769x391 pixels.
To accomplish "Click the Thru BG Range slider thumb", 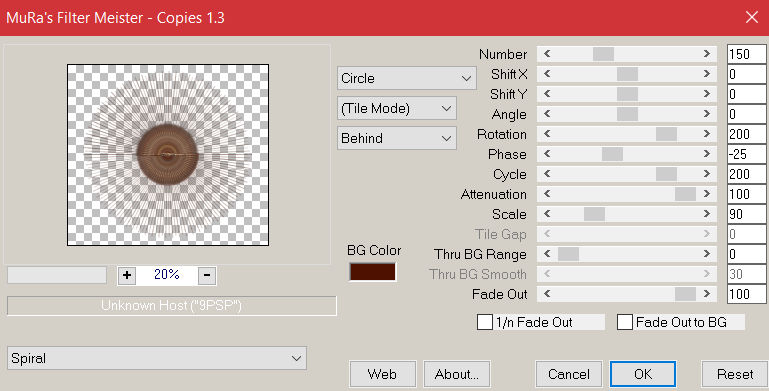I will (x=568, y=254).
